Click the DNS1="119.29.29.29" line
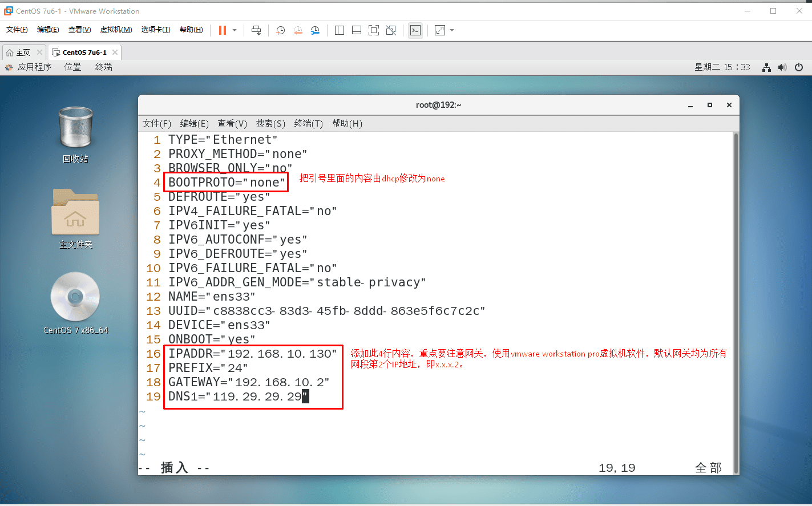Image resolution: width=812 pixels, height=506 pixels. (239, 396)
